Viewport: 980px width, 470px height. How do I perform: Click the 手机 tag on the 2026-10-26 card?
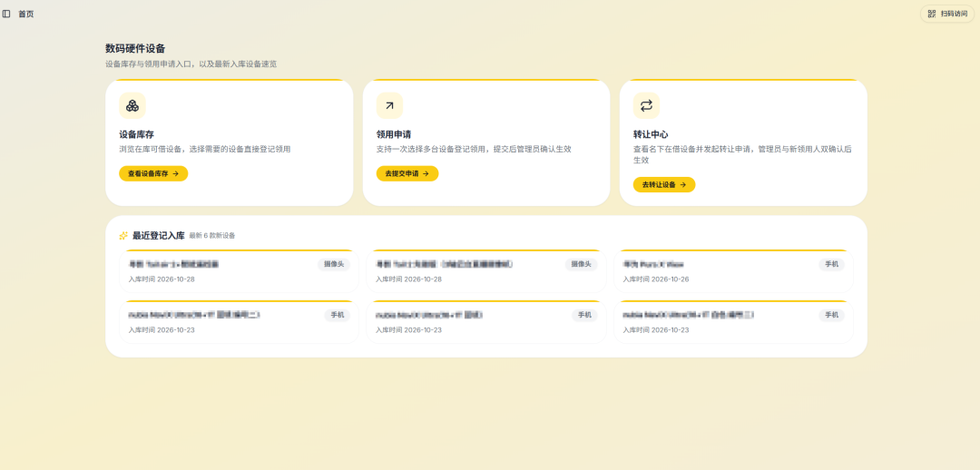(831, 264)
